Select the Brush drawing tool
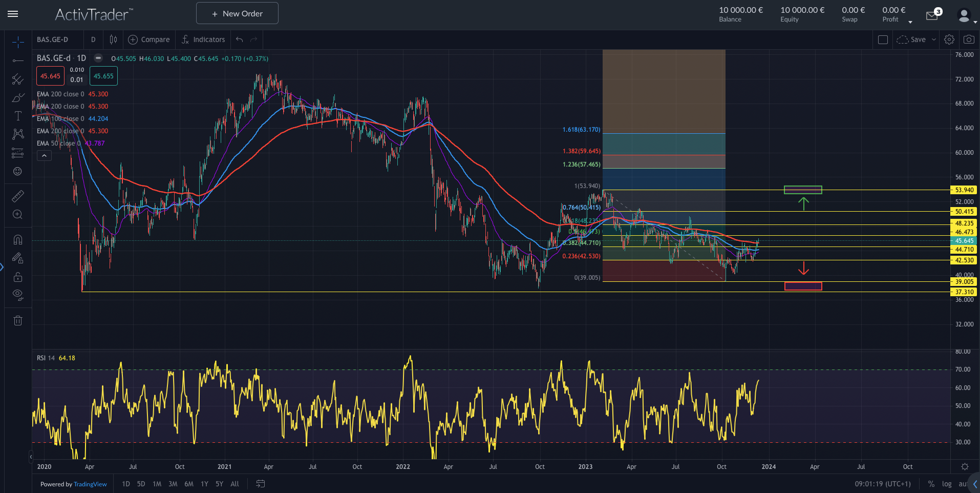The height and width of the screenshot is (493, 980). 17,97
